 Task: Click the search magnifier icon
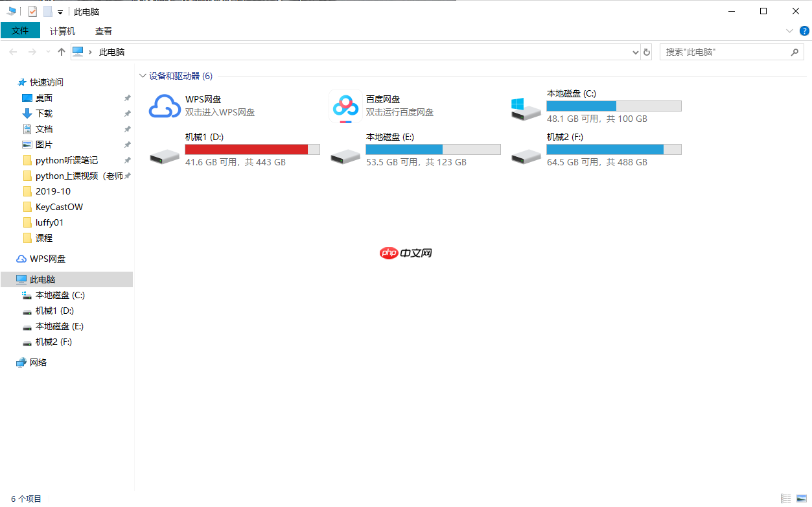pyautogui.click(x=796, y=52)
